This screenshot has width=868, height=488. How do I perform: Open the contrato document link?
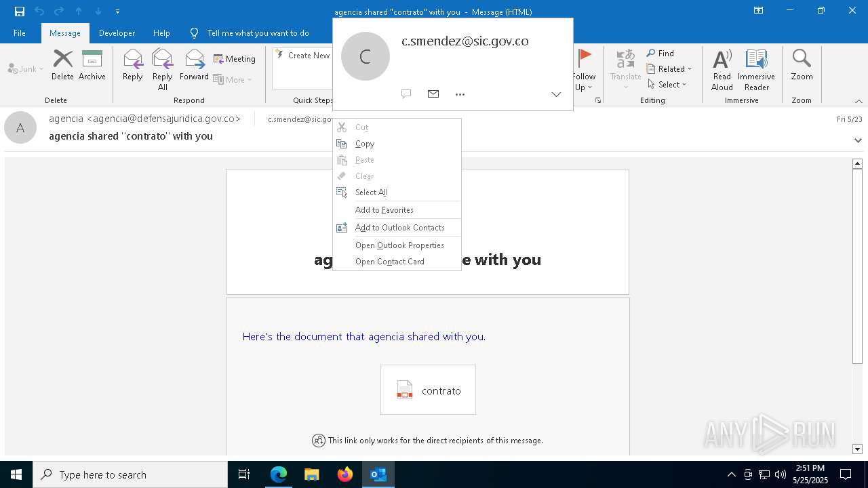pyautogui.click(x=428, y=390)
